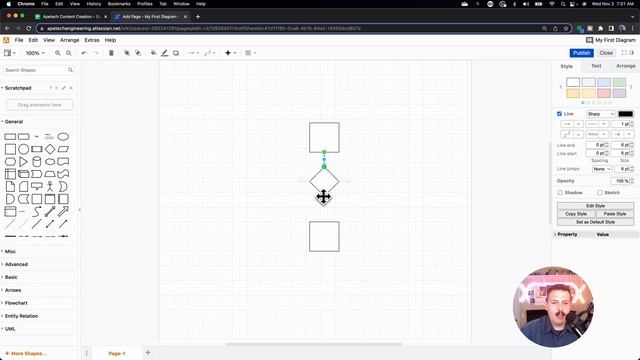The image size is (640, 360).
Task: Open the Line jumps None dropdown
Action: pyautogui.click(x=602, y=169)
